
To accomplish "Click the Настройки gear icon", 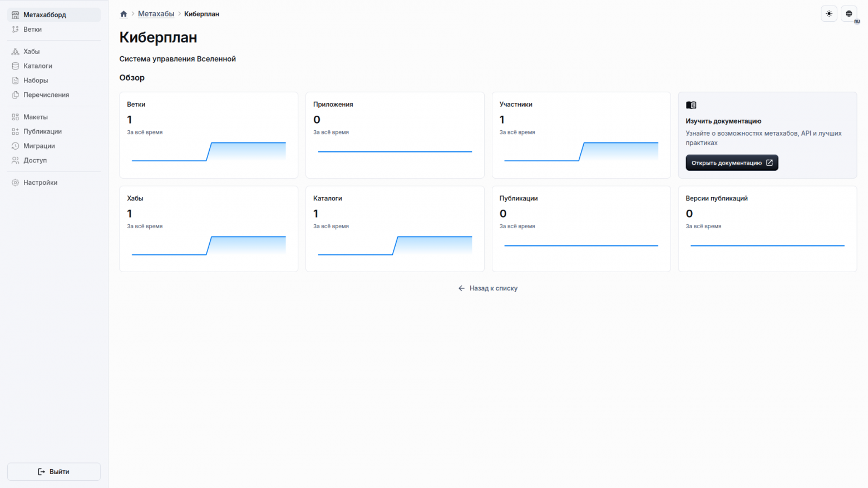I will (x=16, y=183).
